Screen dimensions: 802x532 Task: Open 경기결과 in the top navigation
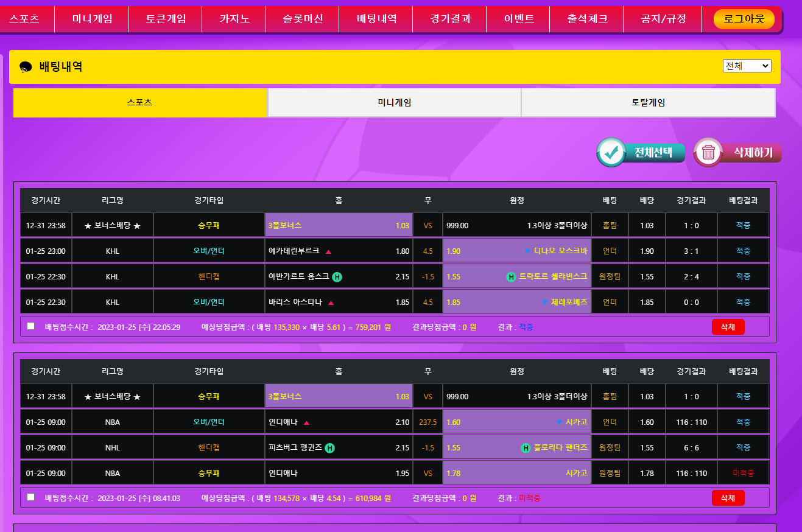pos(450,19)
